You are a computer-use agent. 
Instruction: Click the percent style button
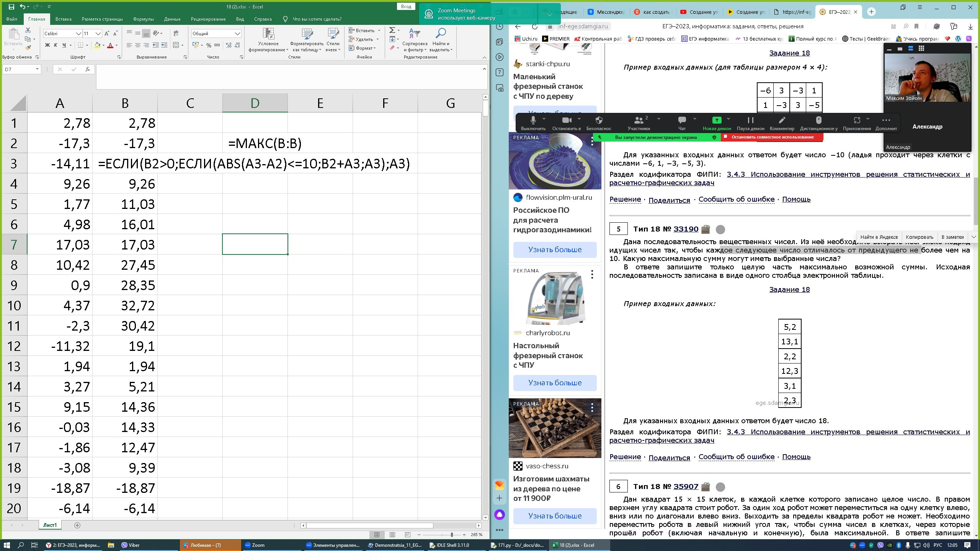[209, 45]
